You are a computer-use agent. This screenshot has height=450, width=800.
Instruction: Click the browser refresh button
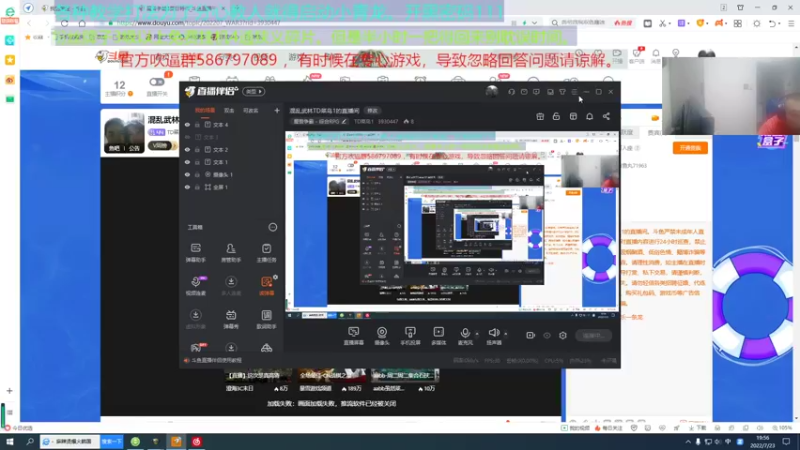pyautogui.click(x=64, y=23)
